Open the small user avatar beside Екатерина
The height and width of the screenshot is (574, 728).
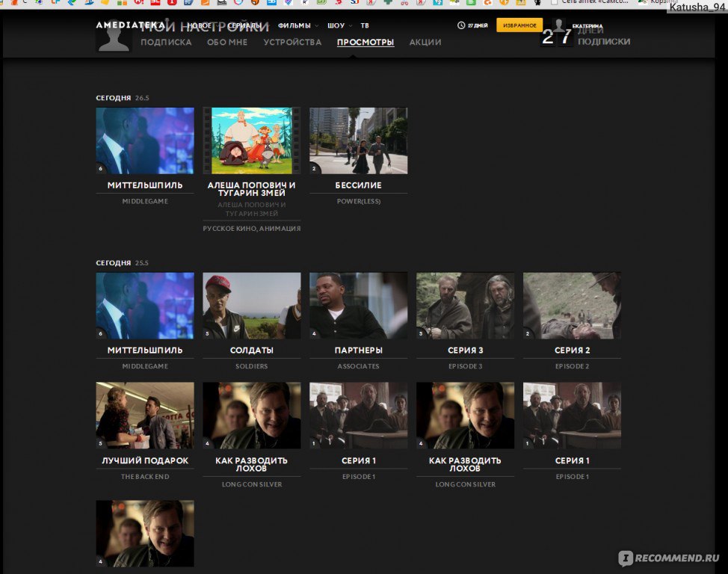pos(559,25)
